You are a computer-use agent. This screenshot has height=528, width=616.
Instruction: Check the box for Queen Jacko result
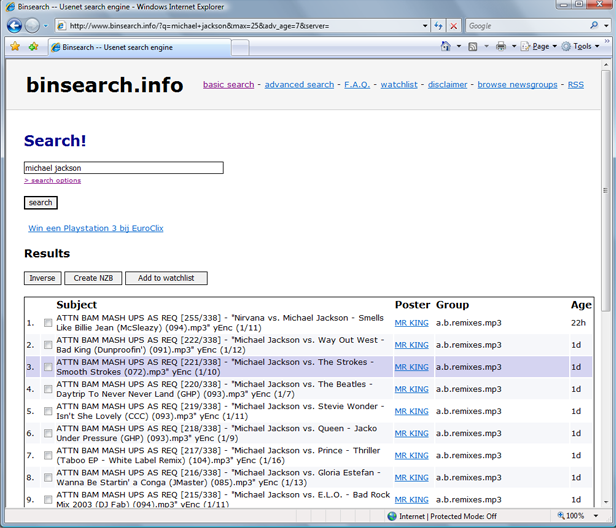pos(48,433)
